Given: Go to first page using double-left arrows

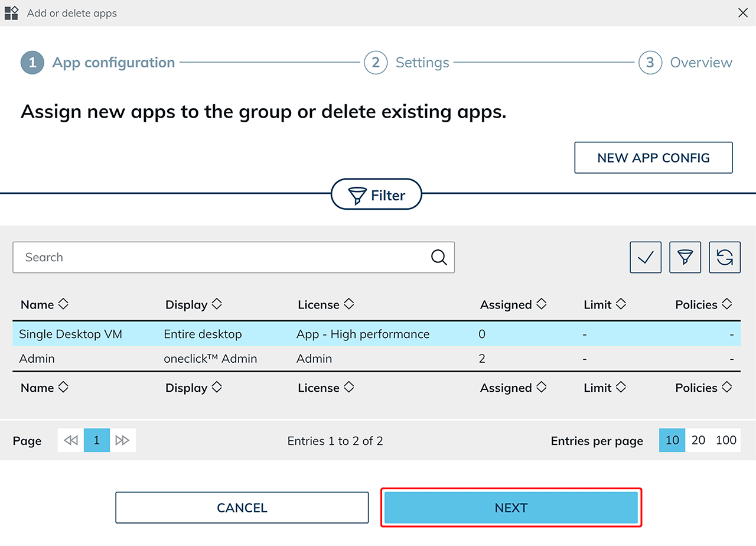Looking at the screenshot, I should point(71,441).
